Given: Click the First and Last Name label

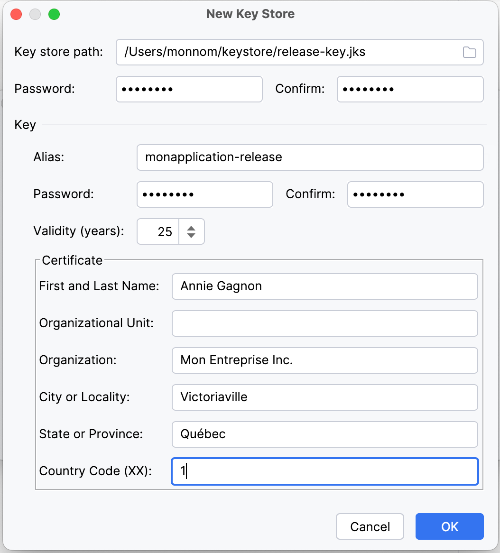Looking at the screenshot, I should pos(99,286).
